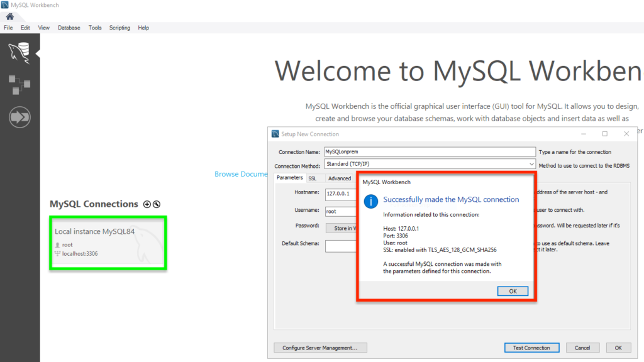Open the View menu

click(x=43, y=28)
